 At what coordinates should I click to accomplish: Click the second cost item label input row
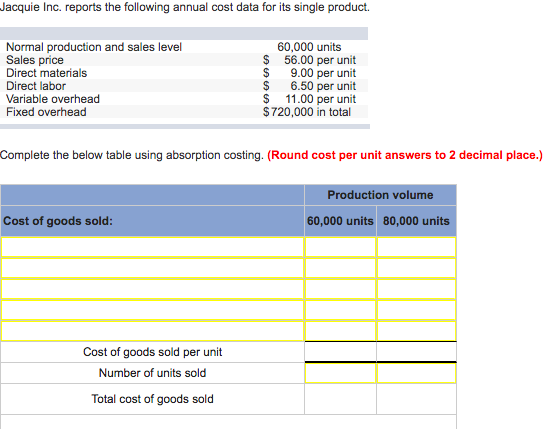(152, 268)
